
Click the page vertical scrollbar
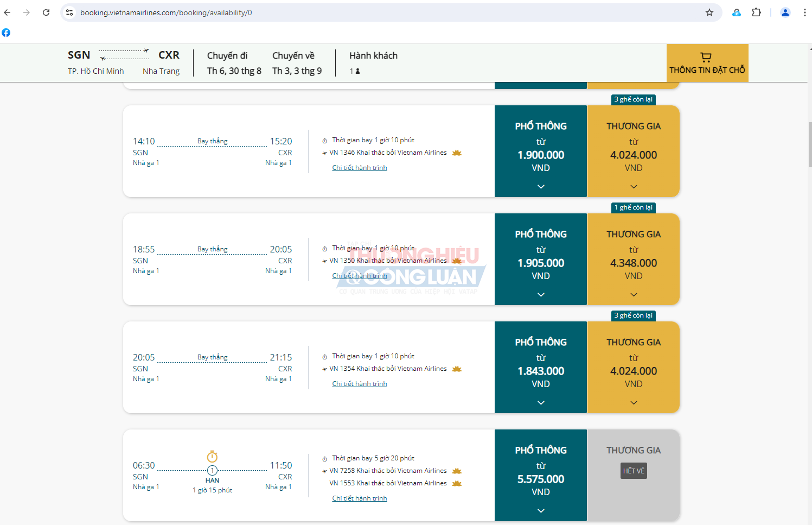click(810, 144)
